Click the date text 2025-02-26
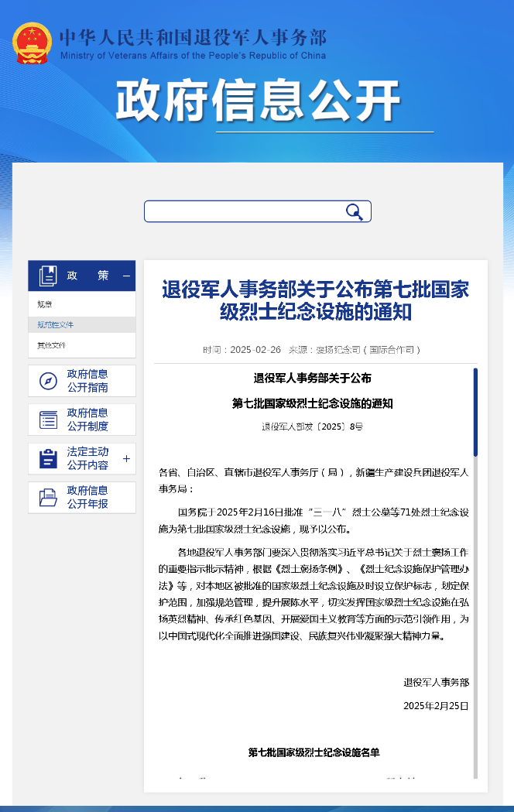The height and width of the screenshot is (812, 514). [x=255, y=350]
